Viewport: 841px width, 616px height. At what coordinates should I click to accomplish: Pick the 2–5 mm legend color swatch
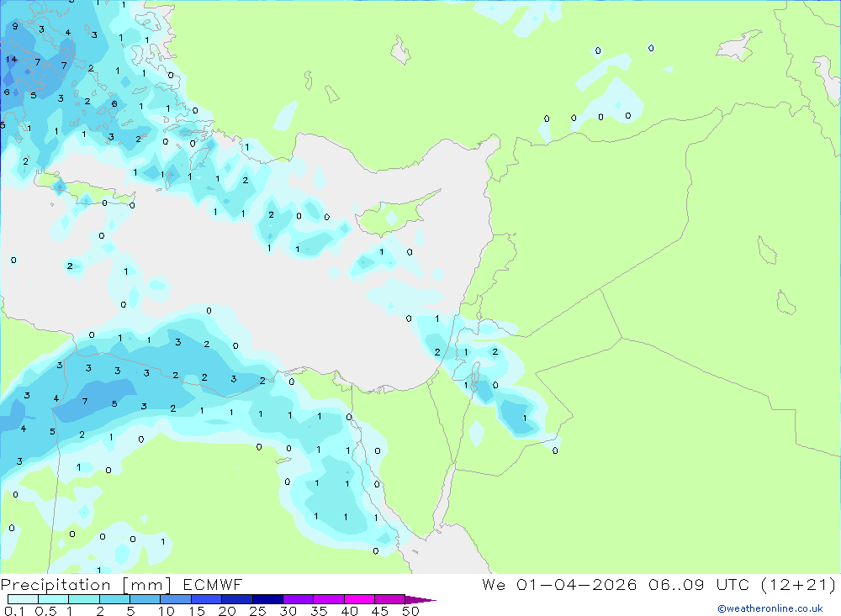[114, 599]
